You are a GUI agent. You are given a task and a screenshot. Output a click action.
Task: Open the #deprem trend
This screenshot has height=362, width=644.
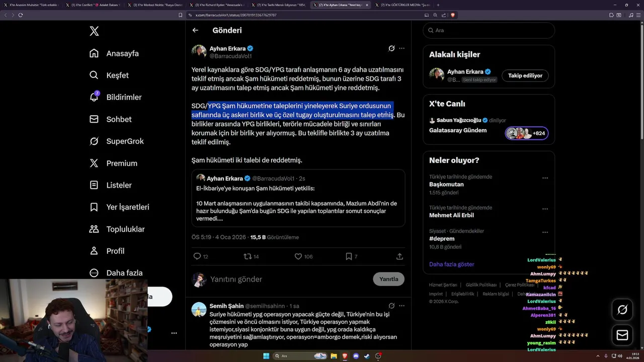442,239
